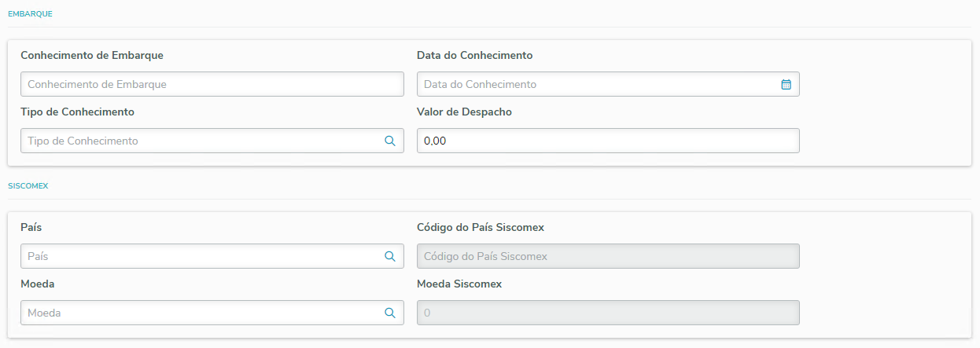Click the Valor de Despacho amount field
Image resolution: width=980 pixels, height=348 pixels.
pos(607,141)
